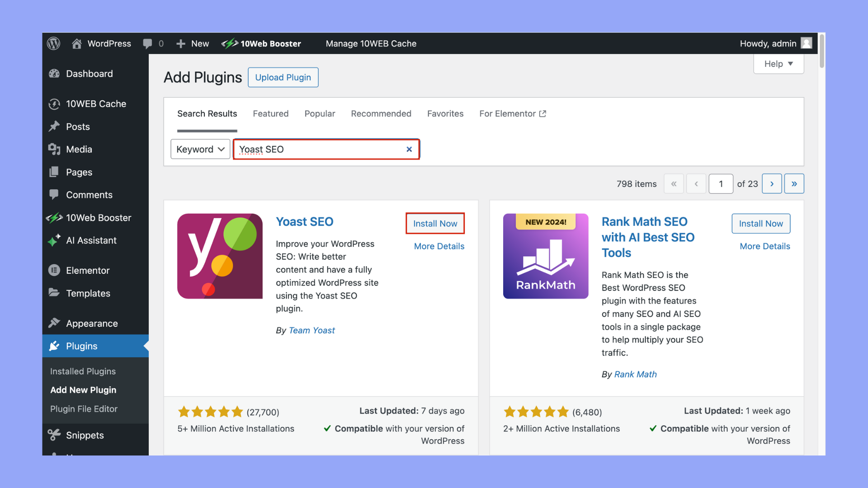Open Media via its sidebar icon

[x=54, y=149]
